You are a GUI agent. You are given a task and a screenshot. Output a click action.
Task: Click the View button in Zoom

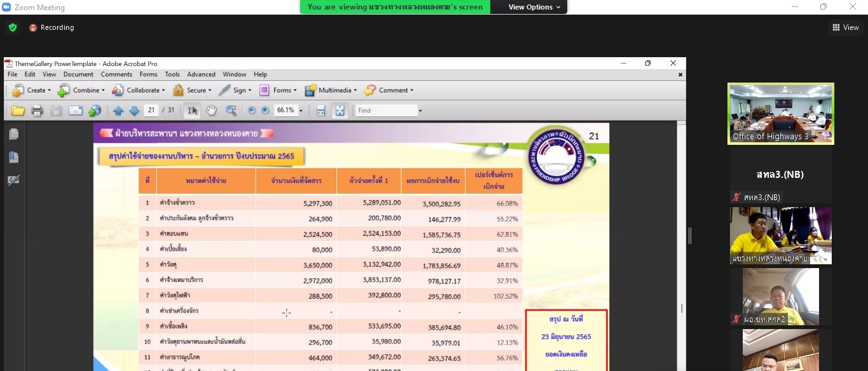click(x=845, y=27)
